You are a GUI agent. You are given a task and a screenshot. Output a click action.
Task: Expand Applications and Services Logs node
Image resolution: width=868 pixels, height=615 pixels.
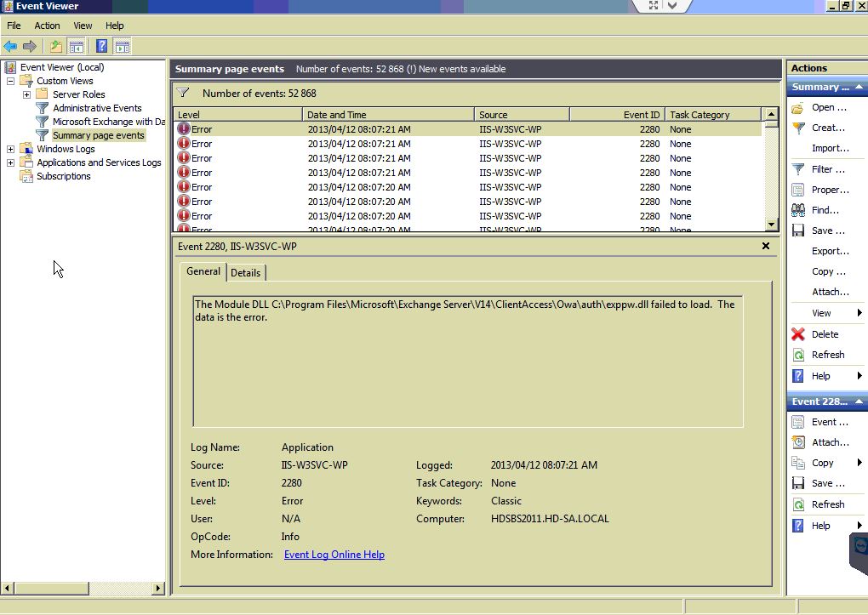(x=10, y=162)
